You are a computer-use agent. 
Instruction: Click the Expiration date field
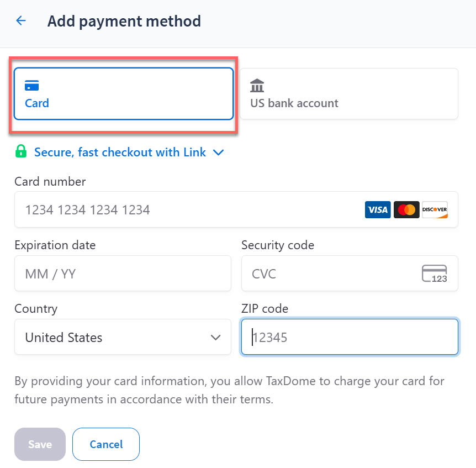click(123, 274)
